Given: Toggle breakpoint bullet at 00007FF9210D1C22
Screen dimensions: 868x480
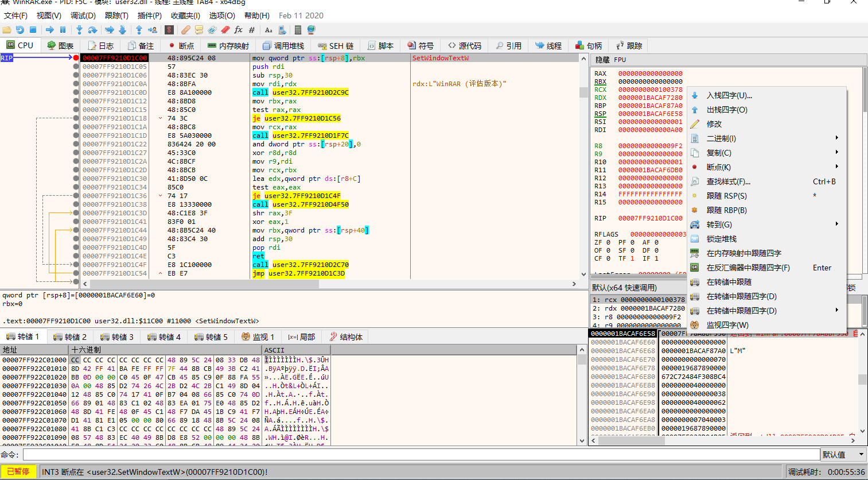Looking at the screenshot, I should coord(76,144).
